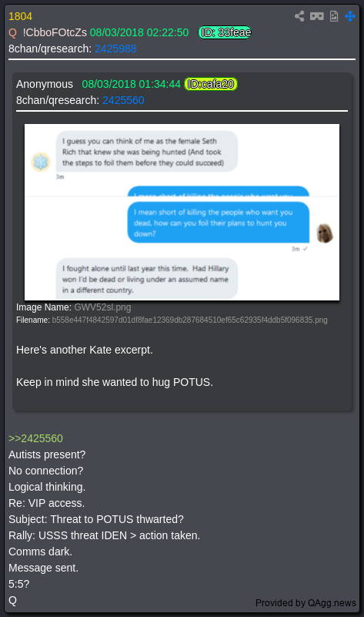364x617 pixels.
Task: Open the embedded chat screenshot image
Action: [x=182, y=212]
